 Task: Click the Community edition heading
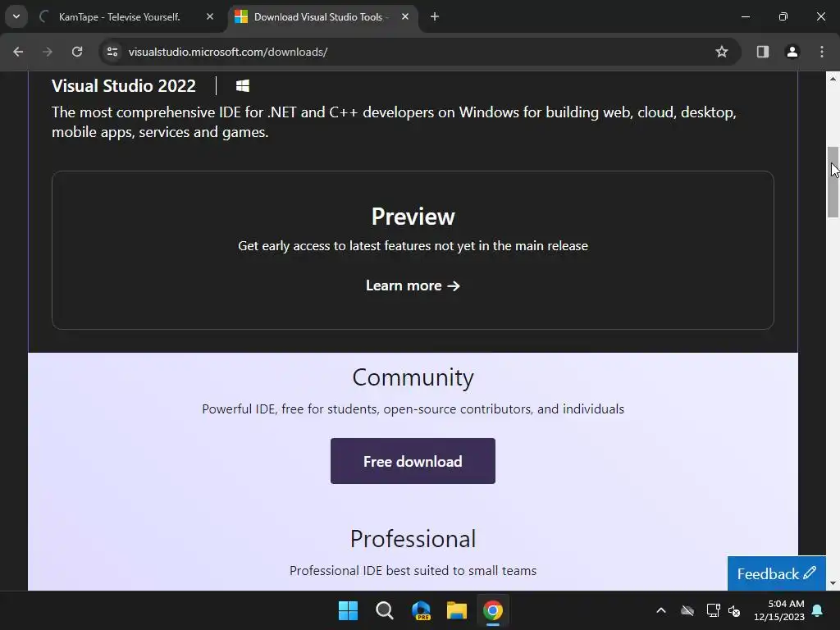(x=413, y=377)
